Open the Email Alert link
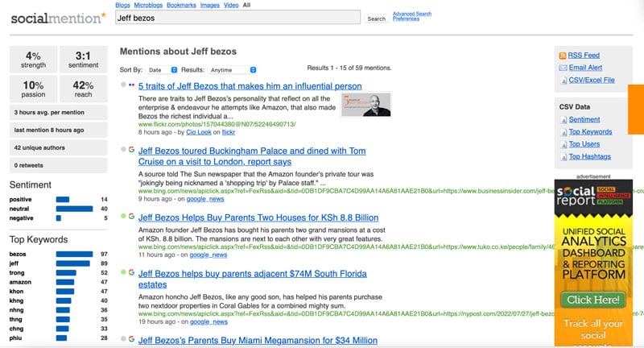Viewport: 644px width, 348px height. point(585,68)
